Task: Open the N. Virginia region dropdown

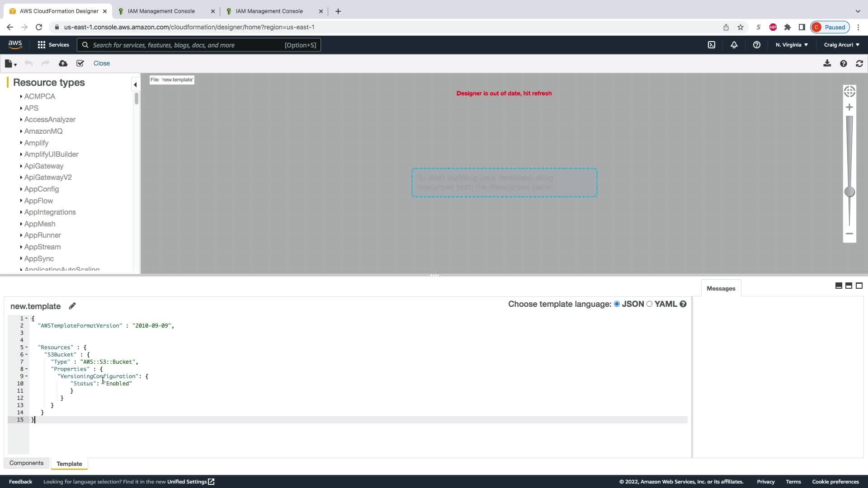Action: (x=792, y=45)
